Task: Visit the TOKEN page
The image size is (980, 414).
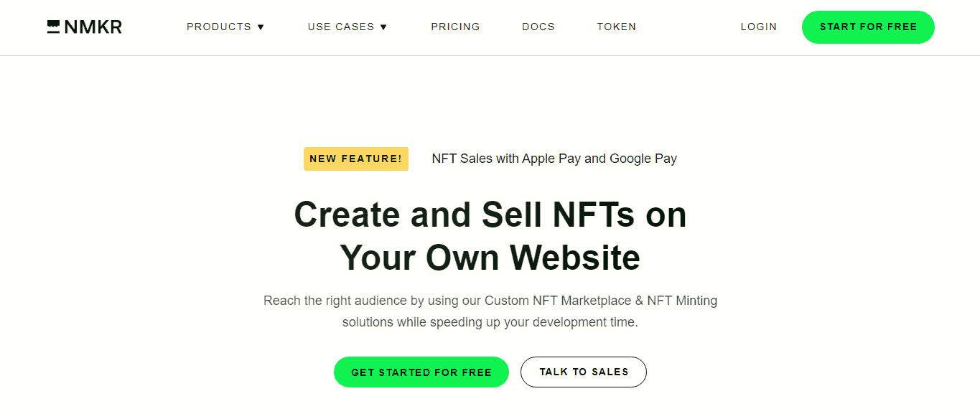Action: (617, 27)
